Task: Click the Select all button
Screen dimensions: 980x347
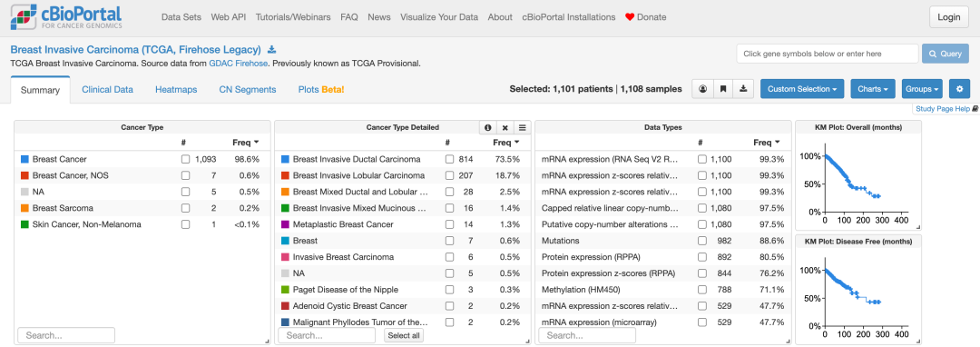Action: pos(403,335)
